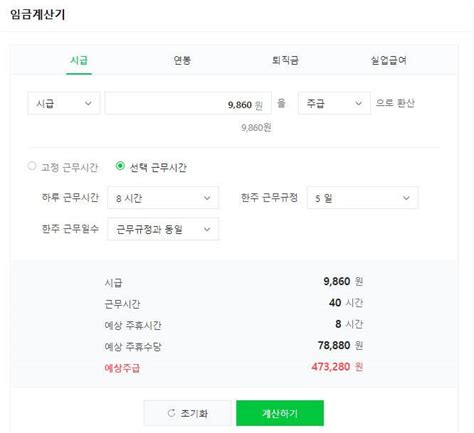
Task: Select 선택 근무시간 radio option
Action: click(x=120, y=166)
